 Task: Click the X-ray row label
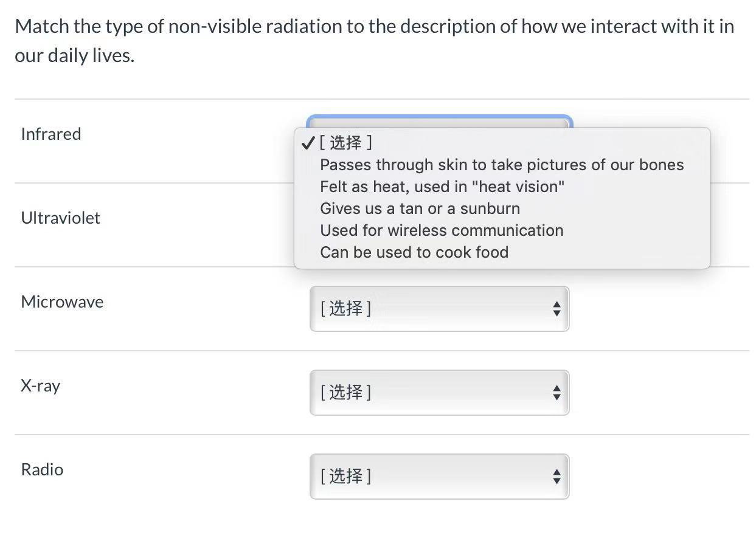coord(40,385)
